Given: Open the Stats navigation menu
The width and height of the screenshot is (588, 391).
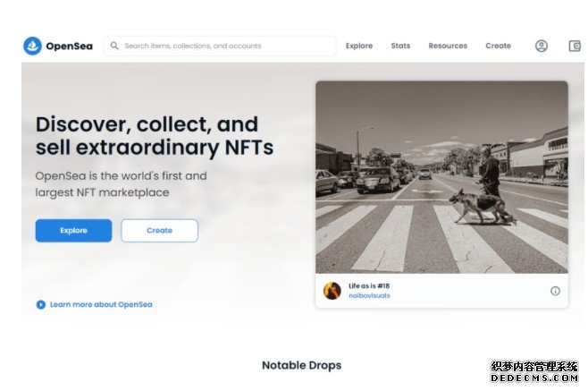Looking at the screenshot, I should click(400, 46).
